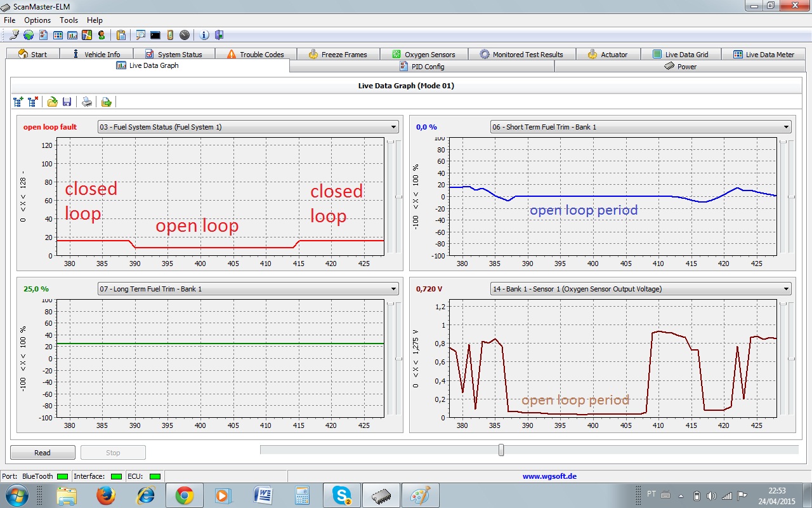Click the blue info icon in the toolbar

pos(204,36)
